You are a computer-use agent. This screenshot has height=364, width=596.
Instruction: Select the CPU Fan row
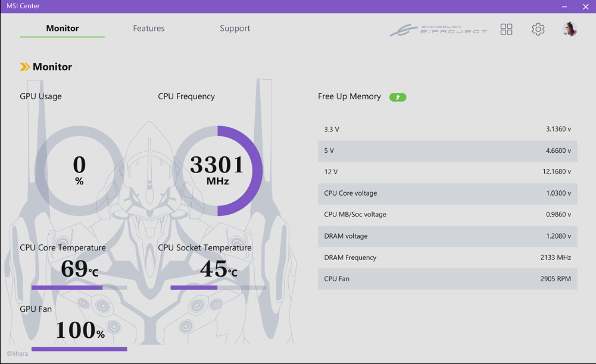point(447,278)
